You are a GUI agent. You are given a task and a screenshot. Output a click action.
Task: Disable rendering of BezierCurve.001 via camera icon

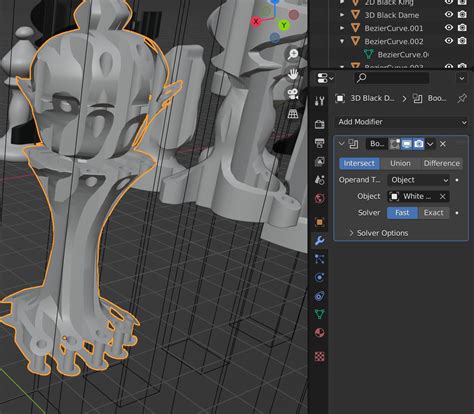462,28
